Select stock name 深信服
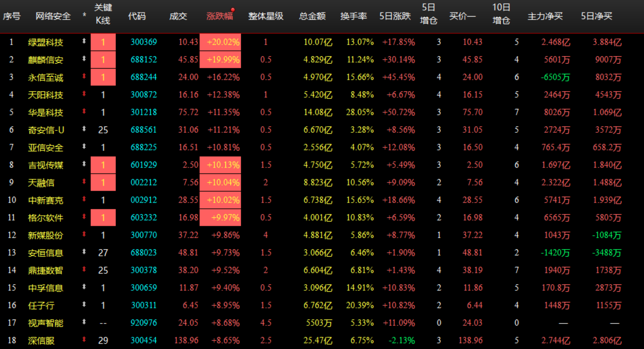The width and height of the screenshot is (644, 349). [41, 341]
